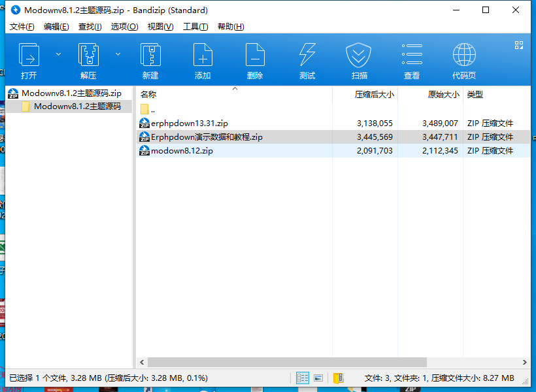This screenshot has width=536, height=392.
Task: Open the 选项(O) menu
Action: tap(124, 27)
